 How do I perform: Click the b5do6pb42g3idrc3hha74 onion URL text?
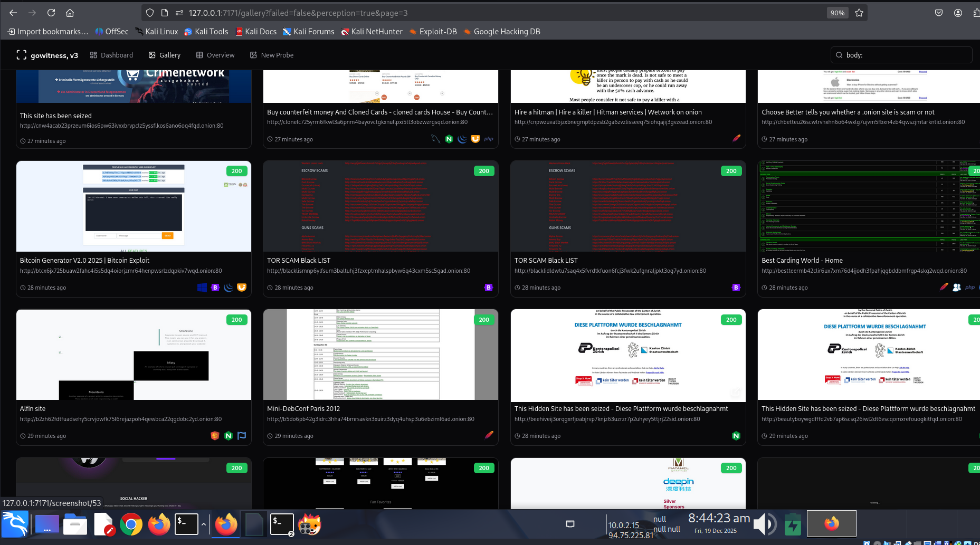(370, 419)
